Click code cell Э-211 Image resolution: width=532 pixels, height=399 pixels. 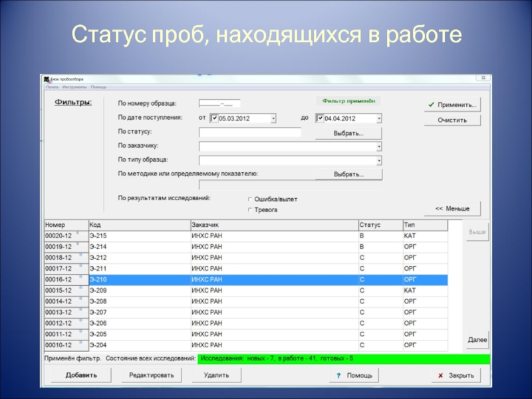[x=140, y=269]
